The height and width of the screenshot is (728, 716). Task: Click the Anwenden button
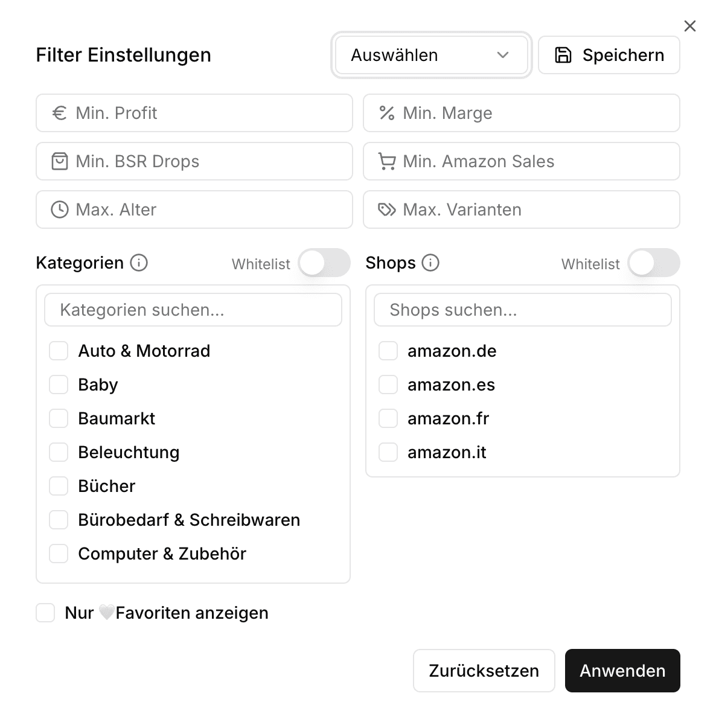tap(622, 670)
